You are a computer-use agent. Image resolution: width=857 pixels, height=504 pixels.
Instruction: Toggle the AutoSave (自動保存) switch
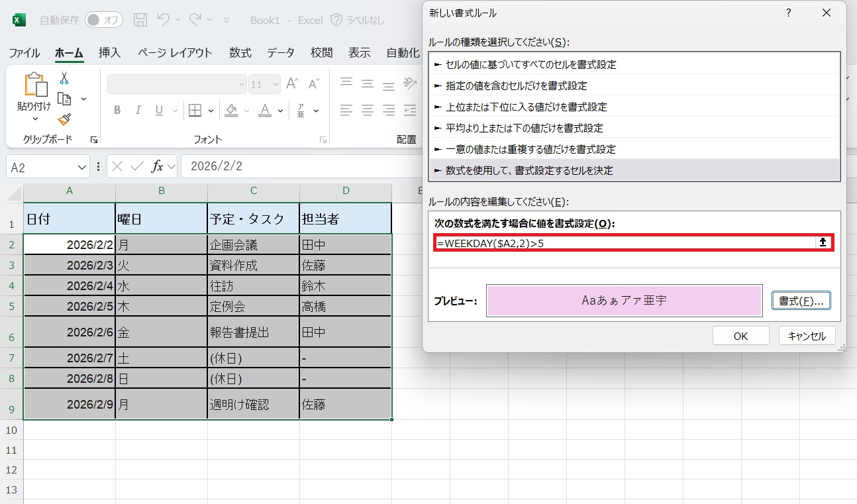click(x=103, y=20)
